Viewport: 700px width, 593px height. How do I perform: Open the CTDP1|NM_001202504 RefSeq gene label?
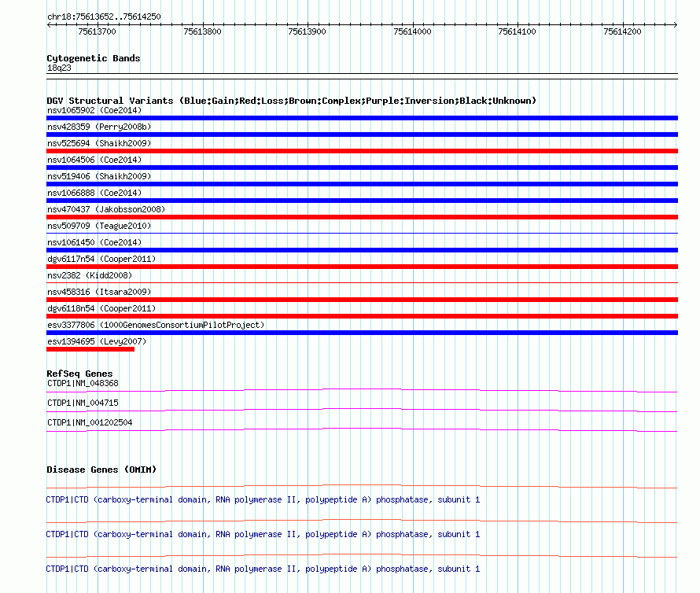[90, 423]
